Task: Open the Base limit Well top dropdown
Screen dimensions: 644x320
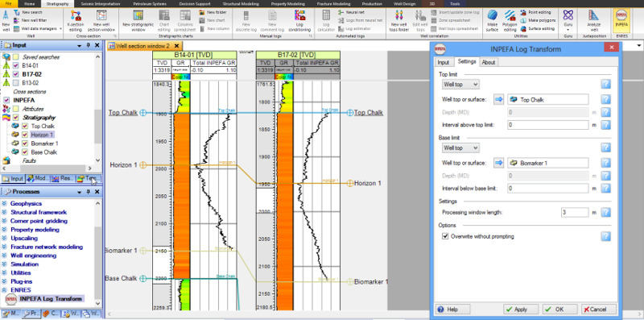Action: click(x=460, y=148)
